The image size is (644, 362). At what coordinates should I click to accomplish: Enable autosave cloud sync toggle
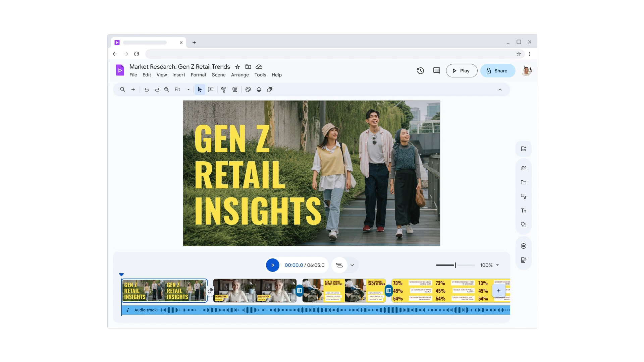tap(259, 67)
